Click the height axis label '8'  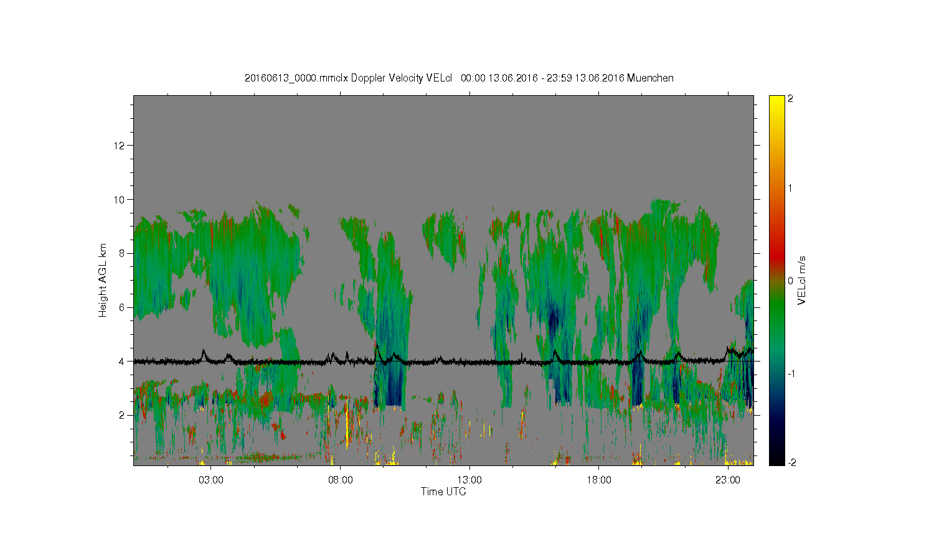[122, 253]
